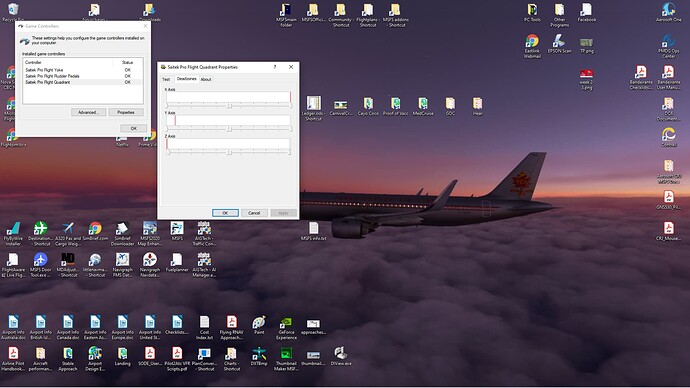
Task: Select the Deadzones tab
Action: coord(186,79)
